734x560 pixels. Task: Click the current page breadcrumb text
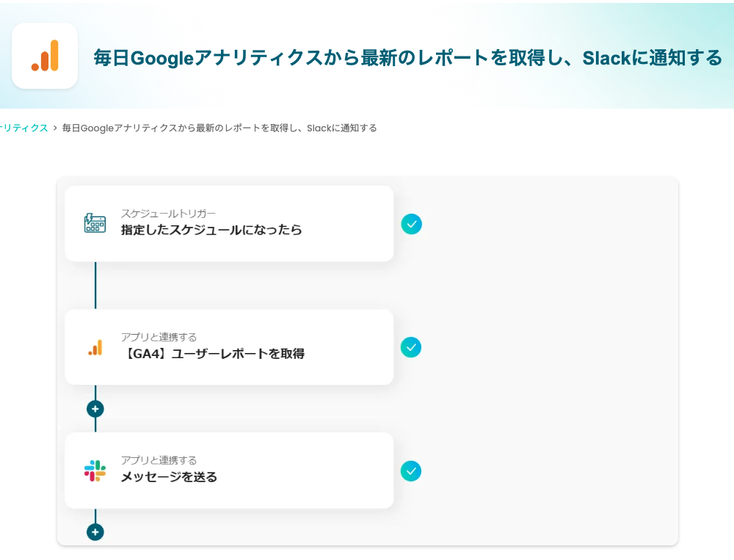(x=219, y=128)
